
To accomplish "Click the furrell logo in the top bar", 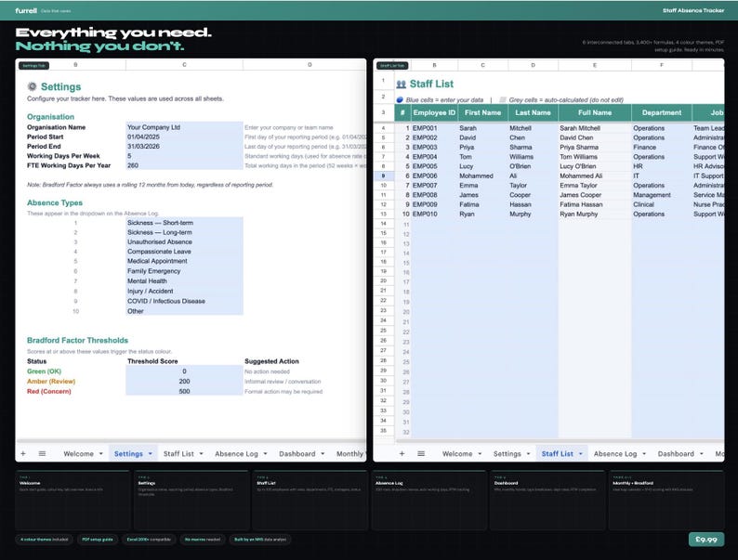I will click(26, 10).
